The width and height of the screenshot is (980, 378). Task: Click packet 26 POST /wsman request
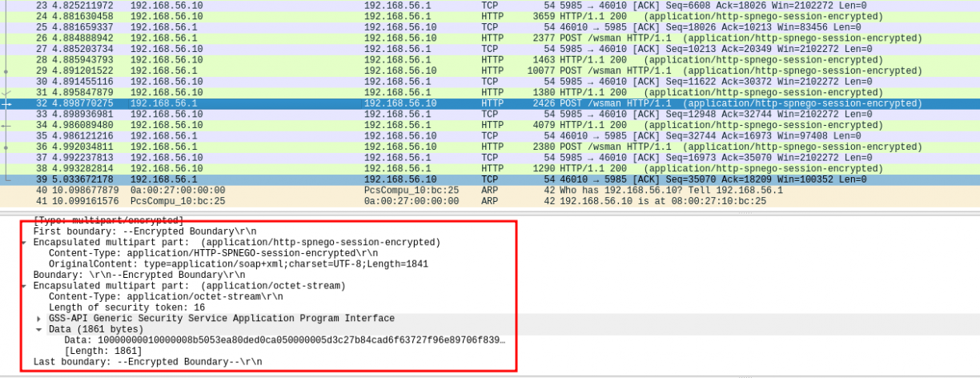480,38
